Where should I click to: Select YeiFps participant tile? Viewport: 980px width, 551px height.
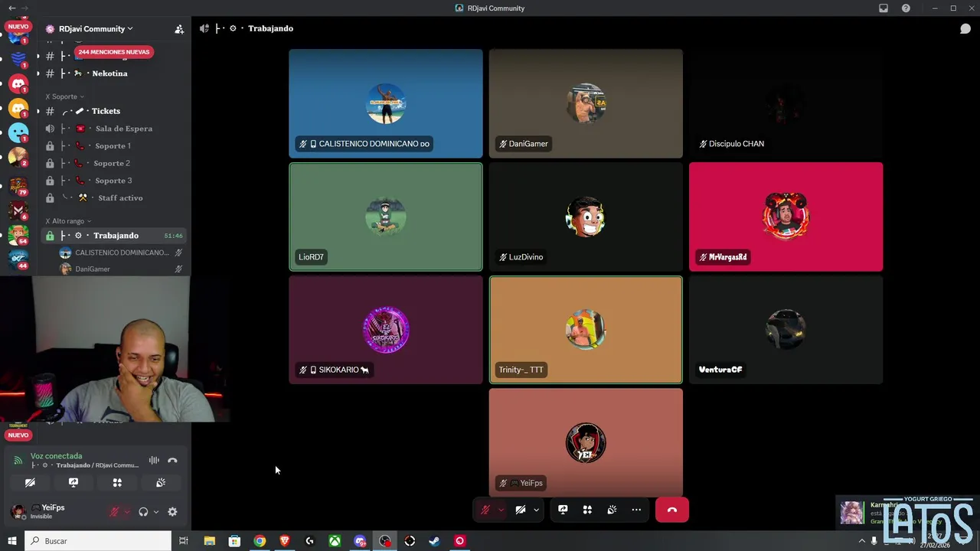(586, 442)
